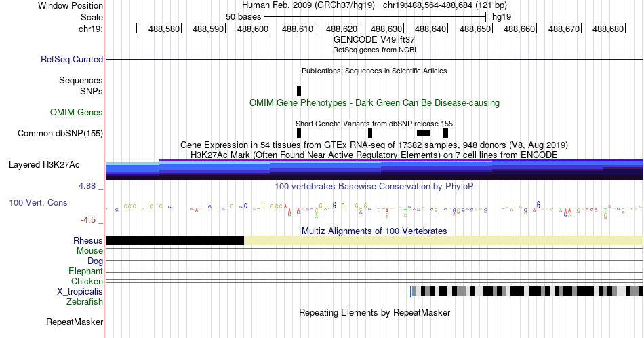The image size is (644, 338).
Task: Click the X_tropicalis alignment blocks
Action: click(527, 291)
